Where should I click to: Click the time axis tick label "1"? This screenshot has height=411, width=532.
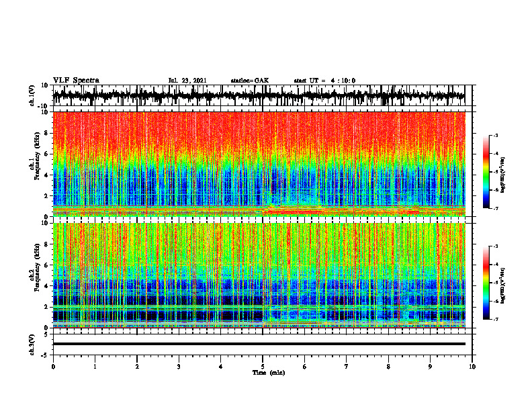(x=95, y=366)
